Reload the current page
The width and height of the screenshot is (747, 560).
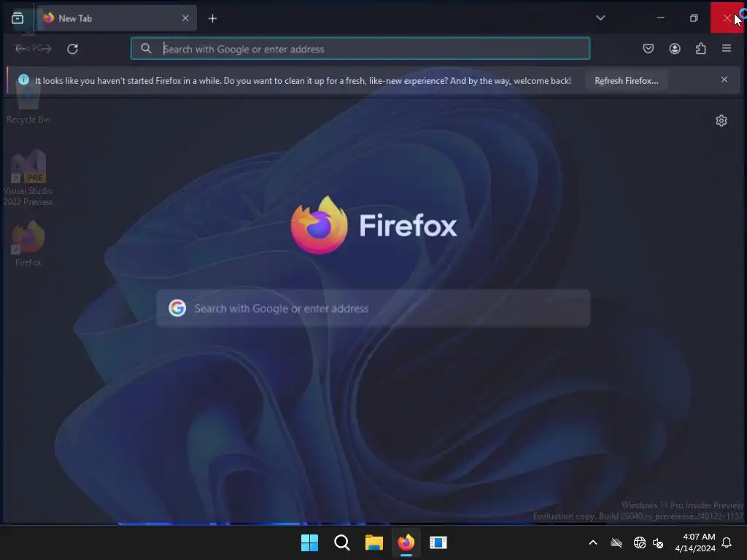(72, 49)
